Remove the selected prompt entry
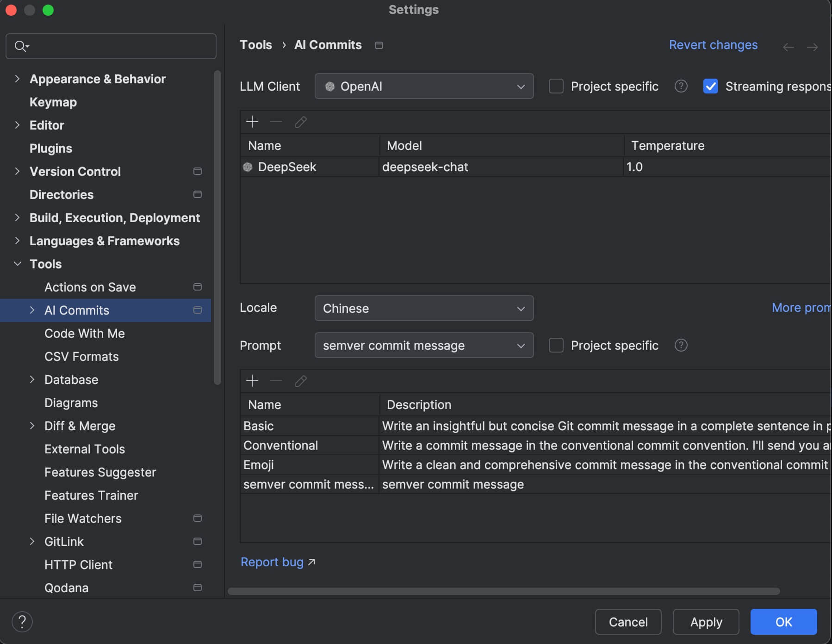Viewport: 832px width, 644px height. (x=276, y=381)
